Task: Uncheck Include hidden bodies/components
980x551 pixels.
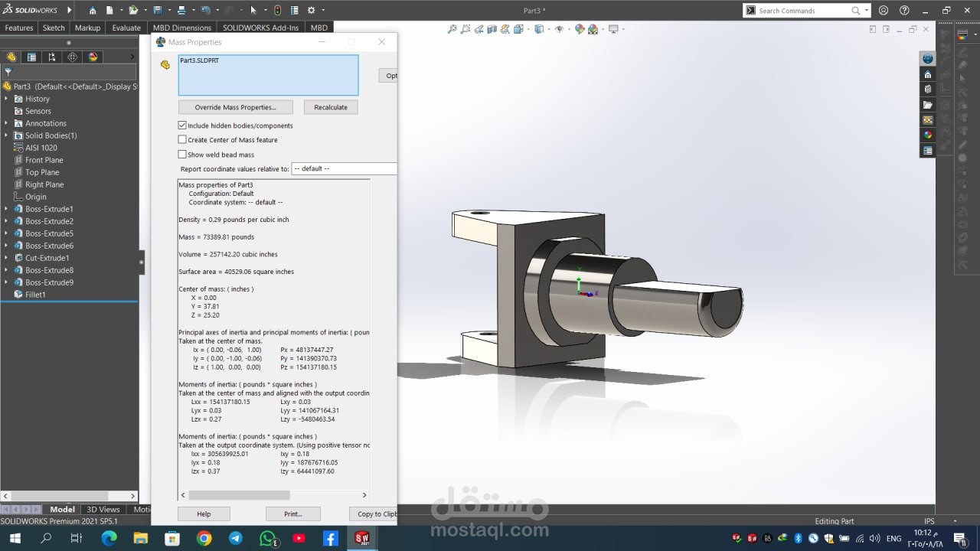Action: pos(182,126)
